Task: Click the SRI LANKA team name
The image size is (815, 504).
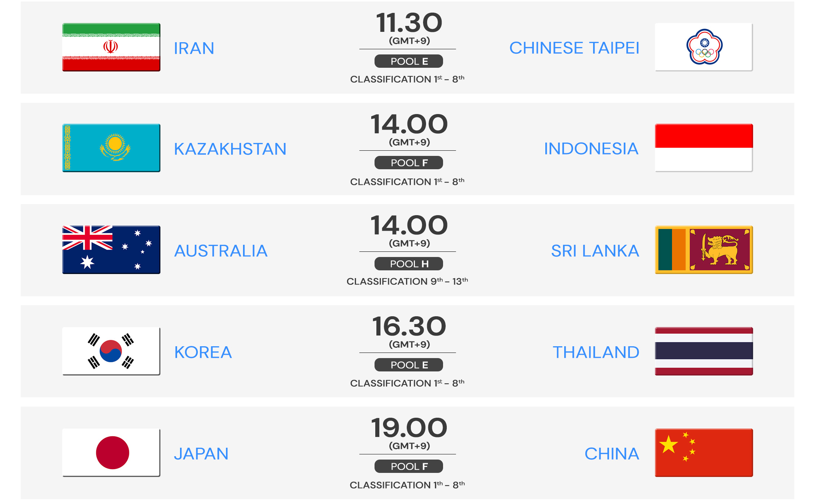Action: pos(595,251)
